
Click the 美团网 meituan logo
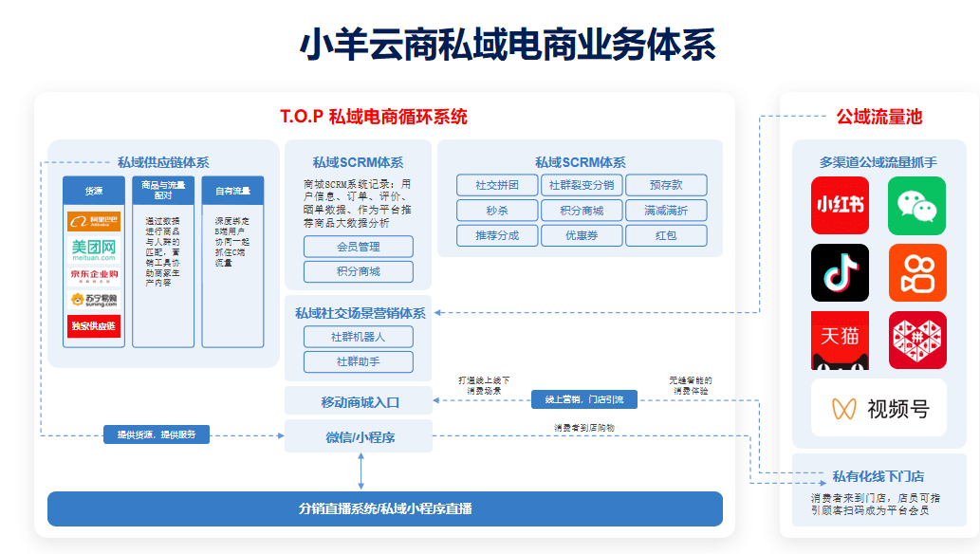click(x=94, y=249)
